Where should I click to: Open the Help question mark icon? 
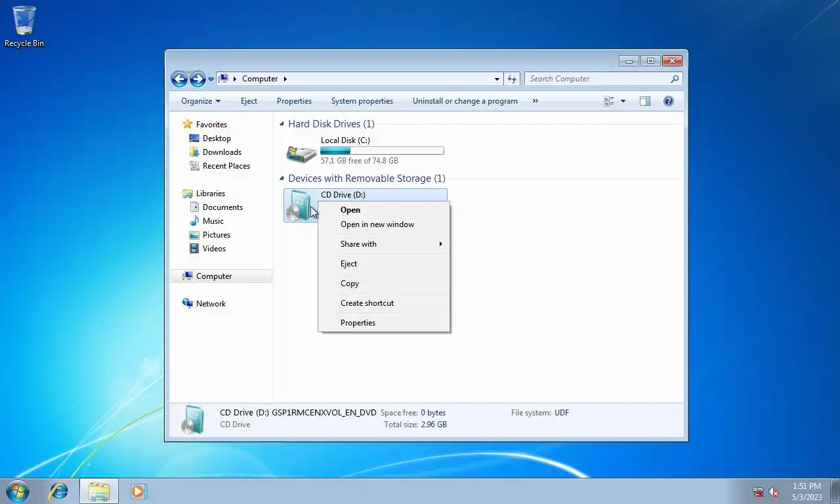tap(669, 101)
